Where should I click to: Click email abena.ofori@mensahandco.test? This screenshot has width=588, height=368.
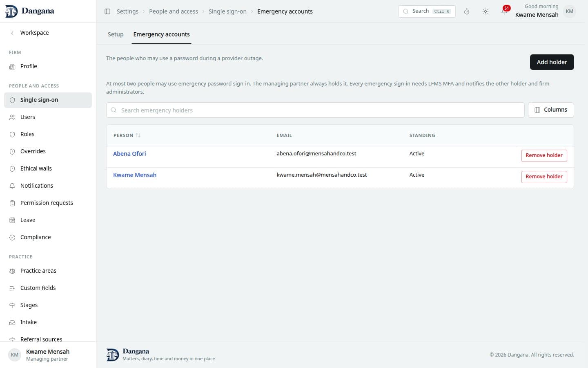(316, 154)
